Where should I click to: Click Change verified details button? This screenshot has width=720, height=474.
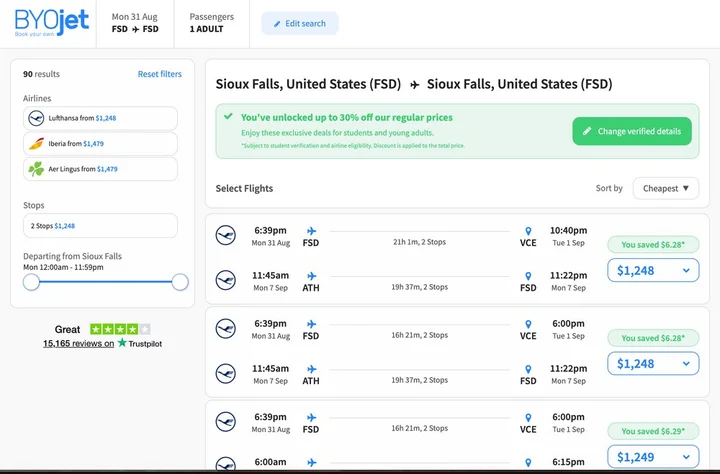click(x=632, y=131)
